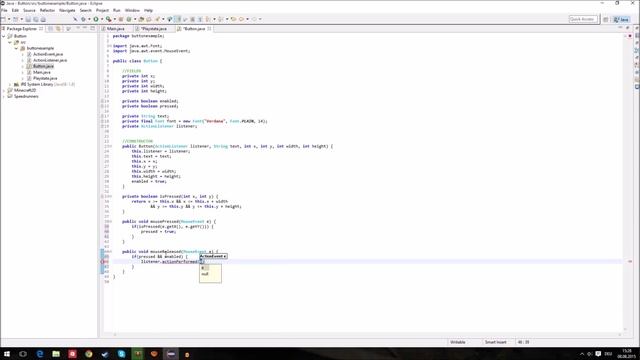This screenshot has height=360, width=640.
Task: Click the Run External Tools icon
Action: pos(108,19)
